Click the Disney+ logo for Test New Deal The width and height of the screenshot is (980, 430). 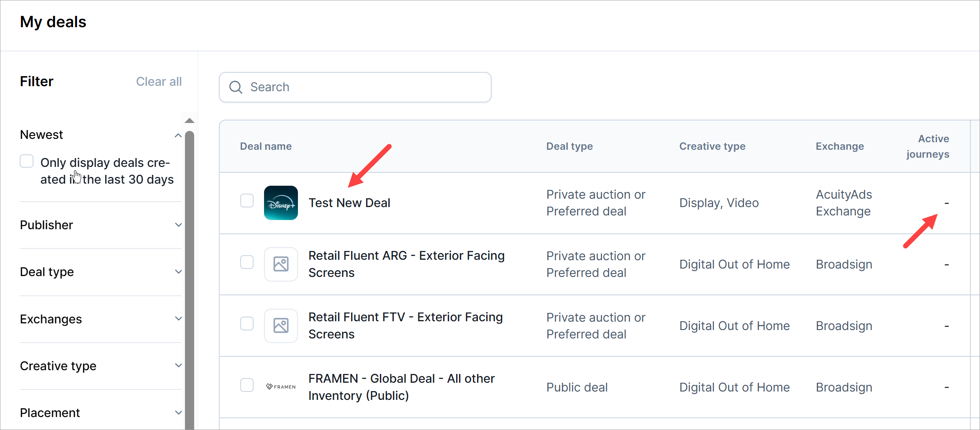pyautogui.click(x=281, y=203)
